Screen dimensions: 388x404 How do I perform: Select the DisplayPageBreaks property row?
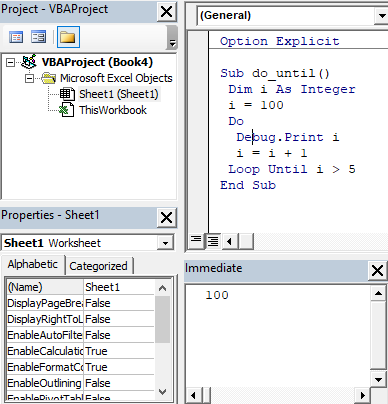[80, 303]
